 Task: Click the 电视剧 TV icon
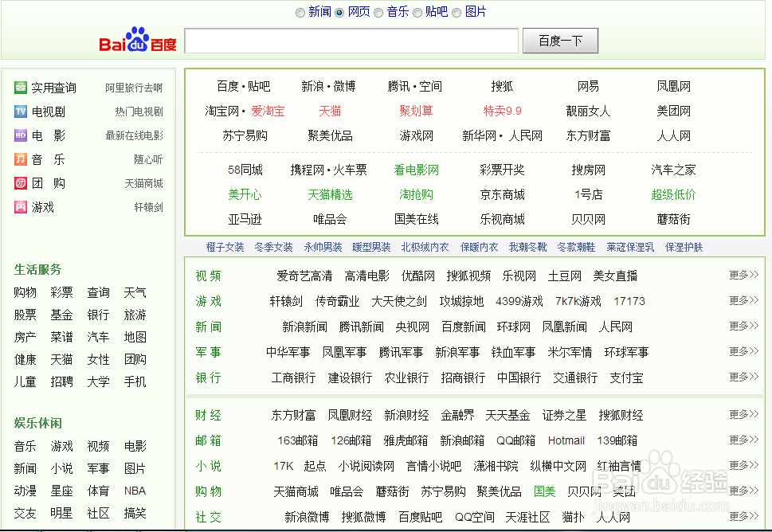coord(21,111)
